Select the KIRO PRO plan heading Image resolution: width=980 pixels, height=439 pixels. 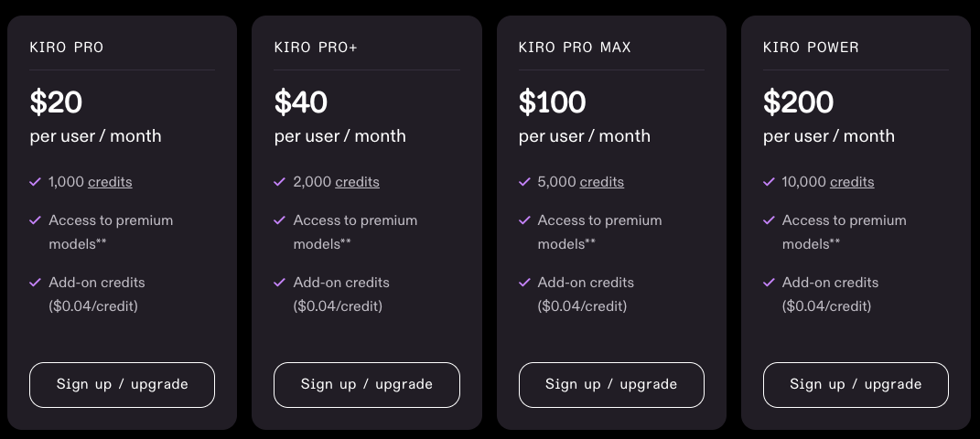pos(66,47)
